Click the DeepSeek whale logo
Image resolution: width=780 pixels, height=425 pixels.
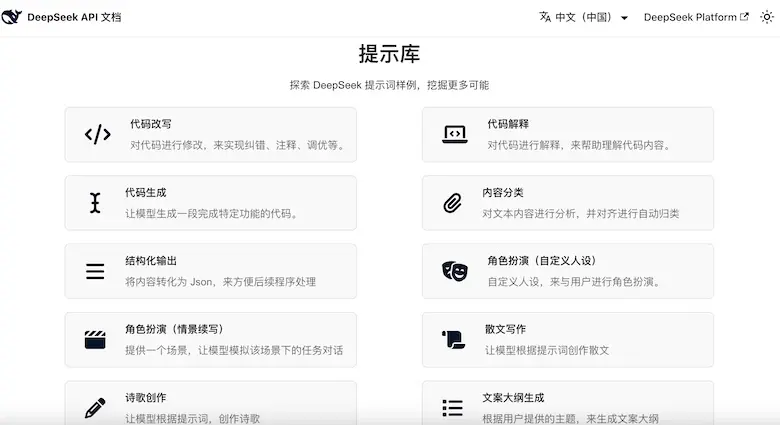coord(11,17)
